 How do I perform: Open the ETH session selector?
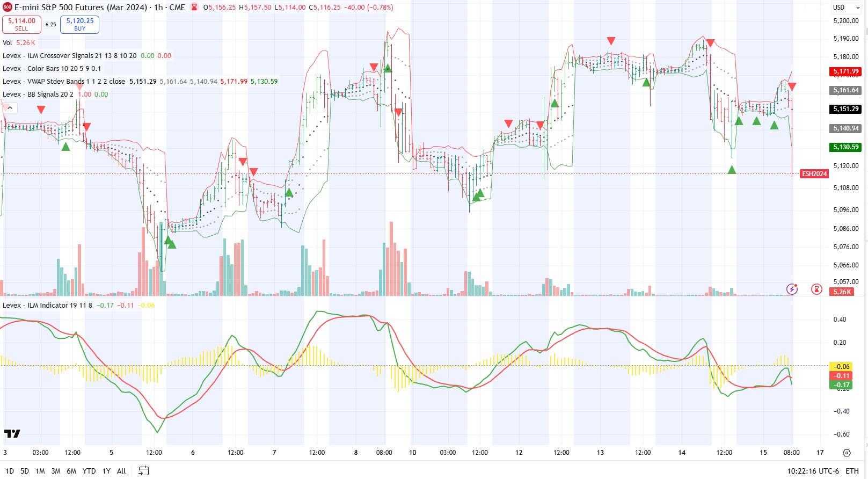tap(852, 471)
